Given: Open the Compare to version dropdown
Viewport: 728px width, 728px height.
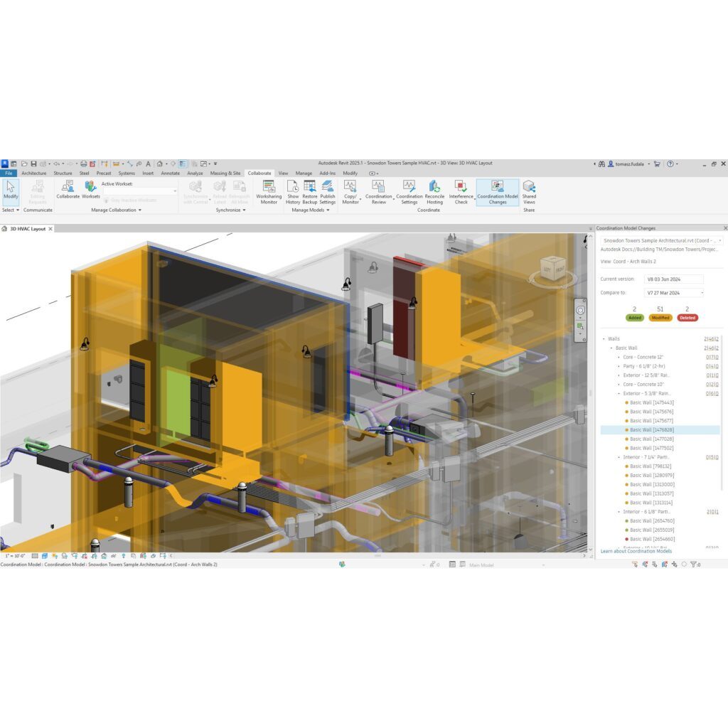Looking at the screenshot, I should 673,292.
